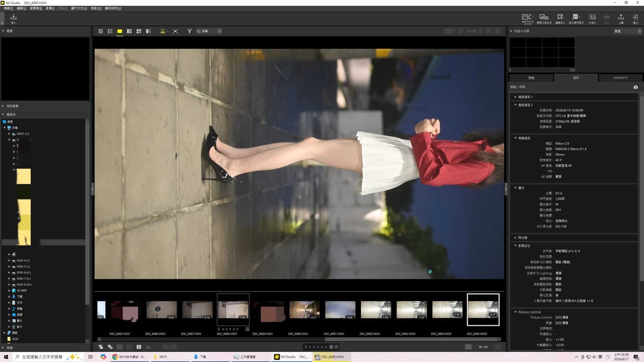Click the fit-to-screen icon in view toolbar
Viewport: 644px width, 362px height.
175,31
